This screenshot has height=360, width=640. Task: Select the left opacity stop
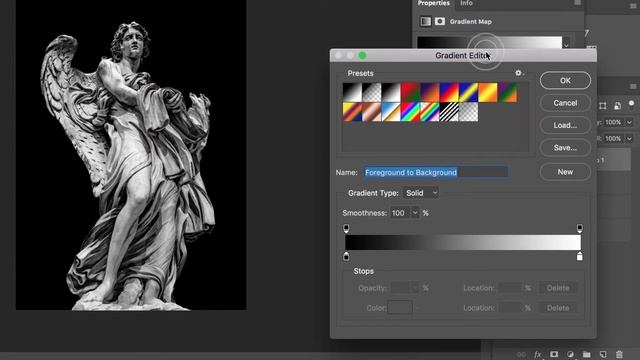click(346, 228)
